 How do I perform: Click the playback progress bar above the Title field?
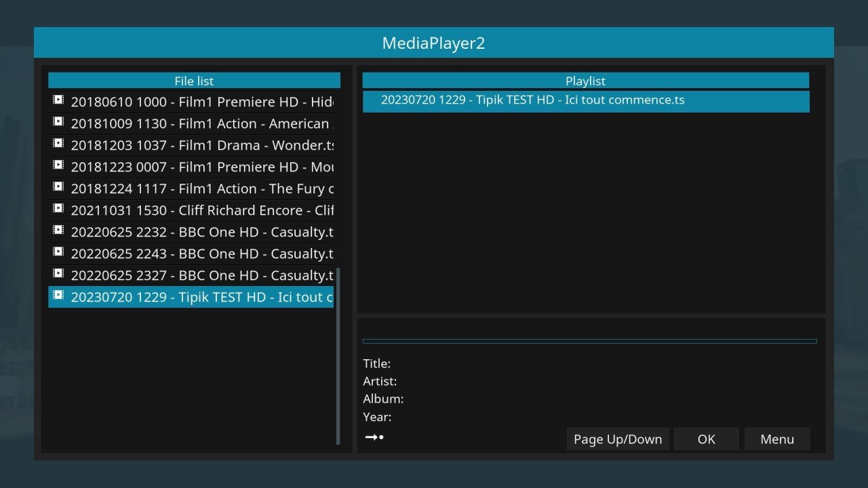[x=589, y=341]
